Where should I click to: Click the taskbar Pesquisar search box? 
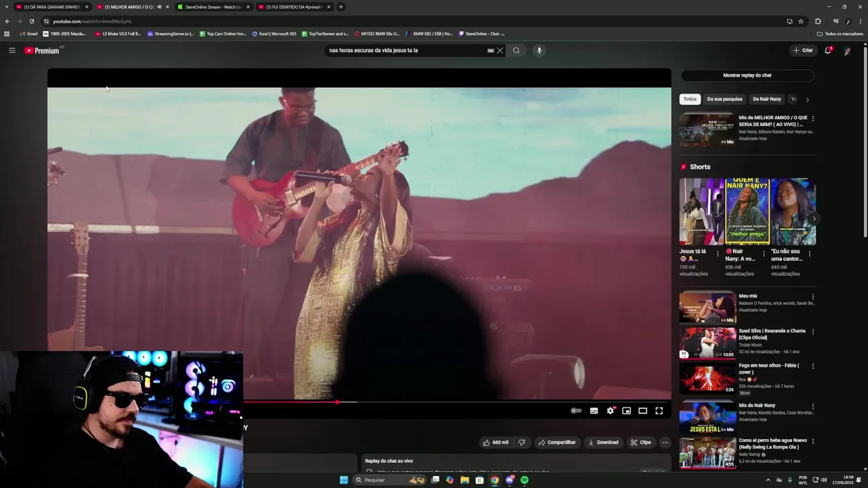(x=390, y=480)
